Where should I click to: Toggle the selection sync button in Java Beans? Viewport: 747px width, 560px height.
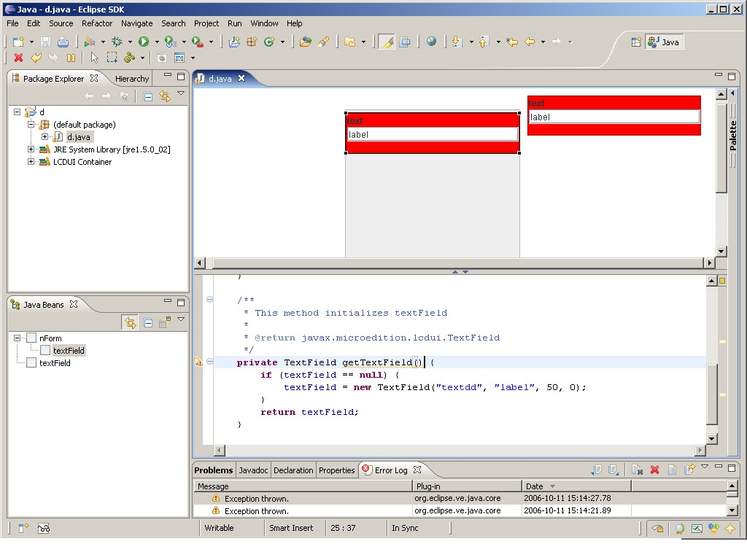pos(130,322)
